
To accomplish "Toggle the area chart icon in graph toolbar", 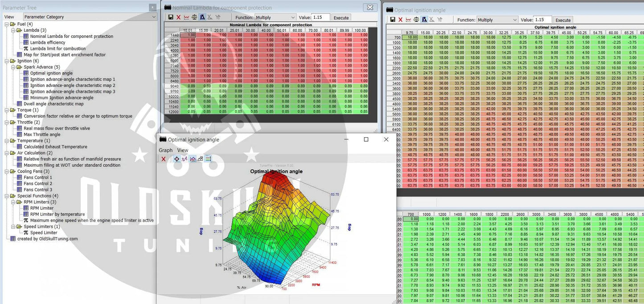I will click(x=193, y=159).
